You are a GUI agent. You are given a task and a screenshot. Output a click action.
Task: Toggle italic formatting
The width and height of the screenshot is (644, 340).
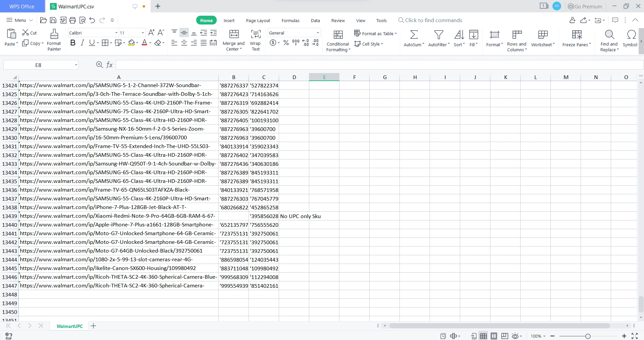[x=82, y=43]
